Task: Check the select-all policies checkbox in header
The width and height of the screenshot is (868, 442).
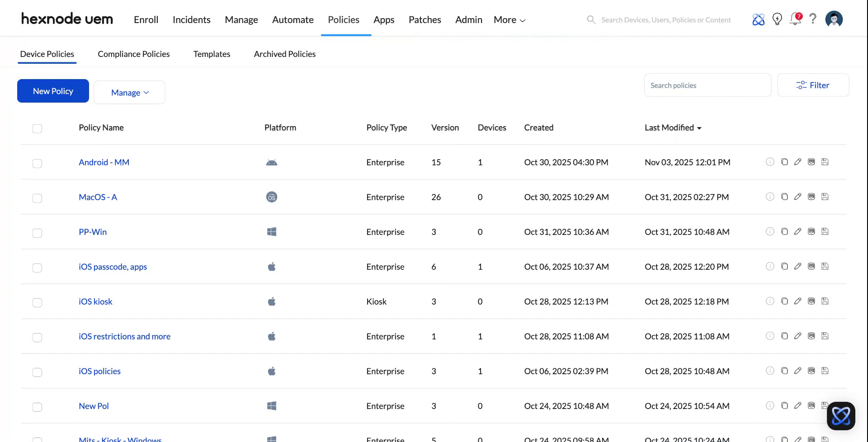Action: pyautogui.click(x=37, y=128)
